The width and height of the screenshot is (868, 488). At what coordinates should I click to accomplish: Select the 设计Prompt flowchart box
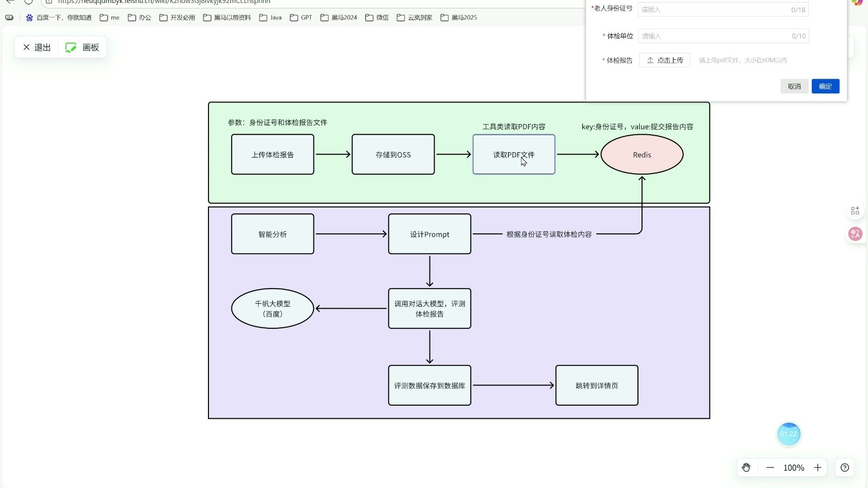coord(429,234)
